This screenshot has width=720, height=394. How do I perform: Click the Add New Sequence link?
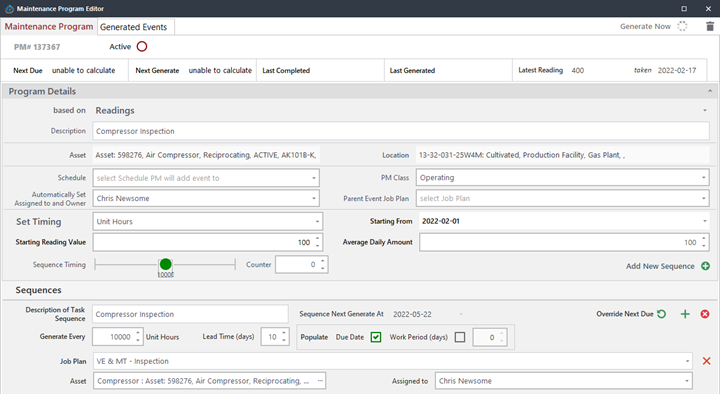click(660, 266)
